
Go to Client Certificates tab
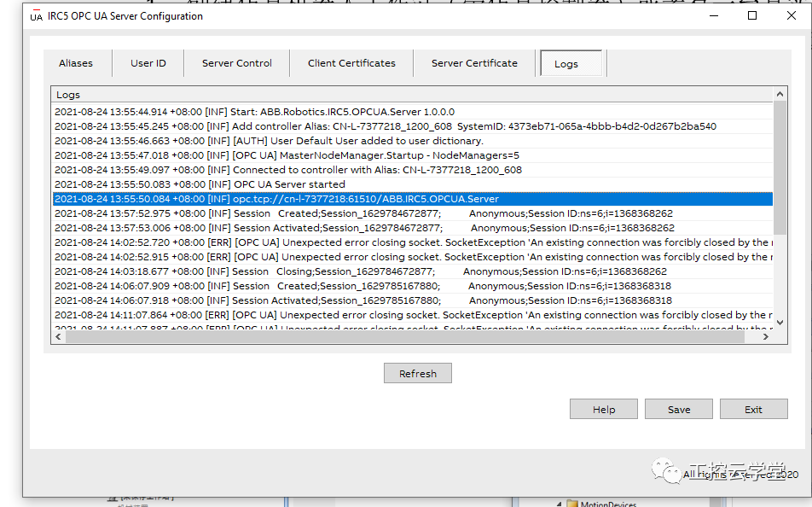pyautogui.click(x=351, y=63)
